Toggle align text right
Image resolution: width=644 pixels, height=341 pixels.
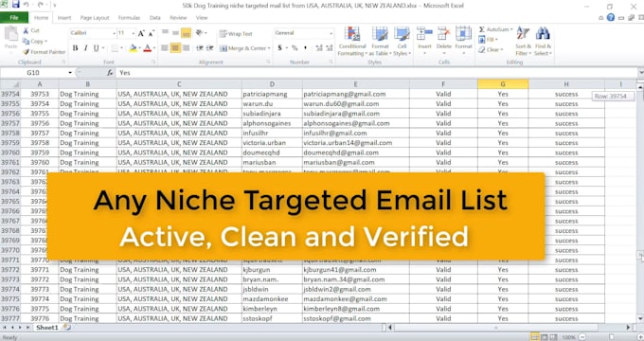click(x=186, y=48)
